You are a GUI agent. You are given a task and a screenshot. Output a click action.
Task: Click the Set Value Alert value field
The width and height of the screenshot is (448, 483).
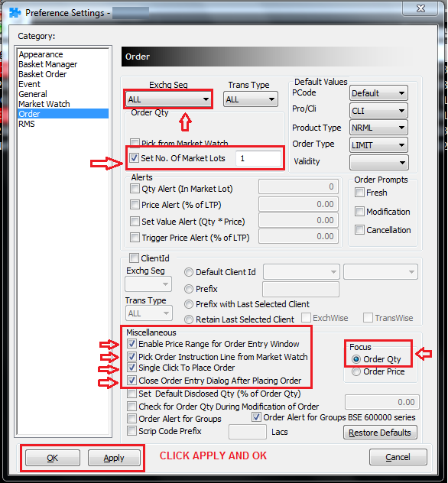tap(298, 220)
